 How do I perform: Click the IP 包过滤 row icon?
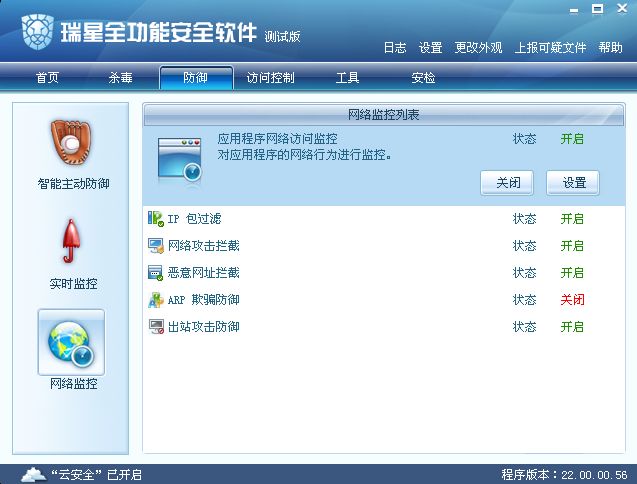[156, 219]
